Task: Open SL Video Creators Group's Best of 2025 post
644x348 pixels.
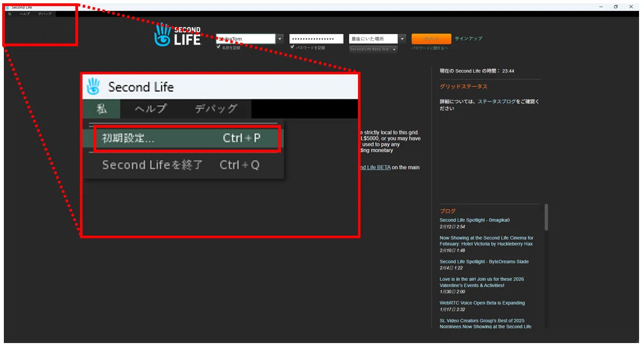Action: tap(486, 323)
